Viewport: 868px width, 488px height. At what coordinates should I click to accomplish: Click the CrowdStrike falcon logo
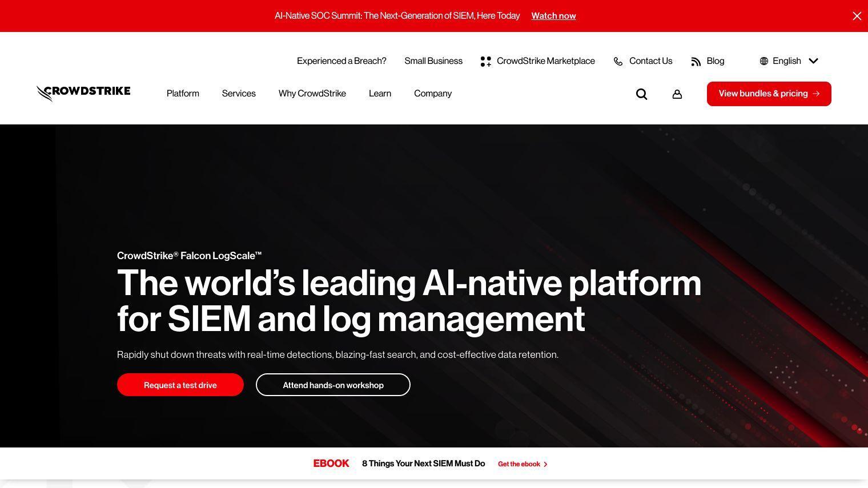pos(83,93)
